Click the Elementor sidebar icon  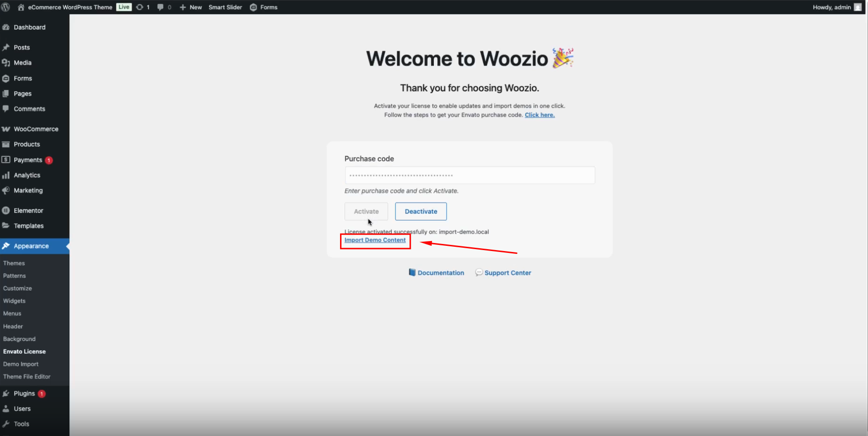[x=6, y=210]
